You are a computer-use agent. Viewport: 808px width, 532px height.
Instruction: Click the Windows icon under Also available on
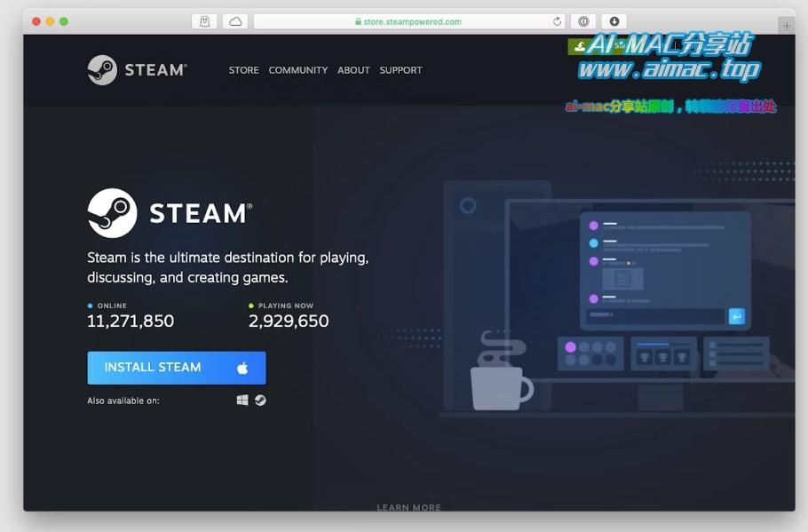click(242, 400)
